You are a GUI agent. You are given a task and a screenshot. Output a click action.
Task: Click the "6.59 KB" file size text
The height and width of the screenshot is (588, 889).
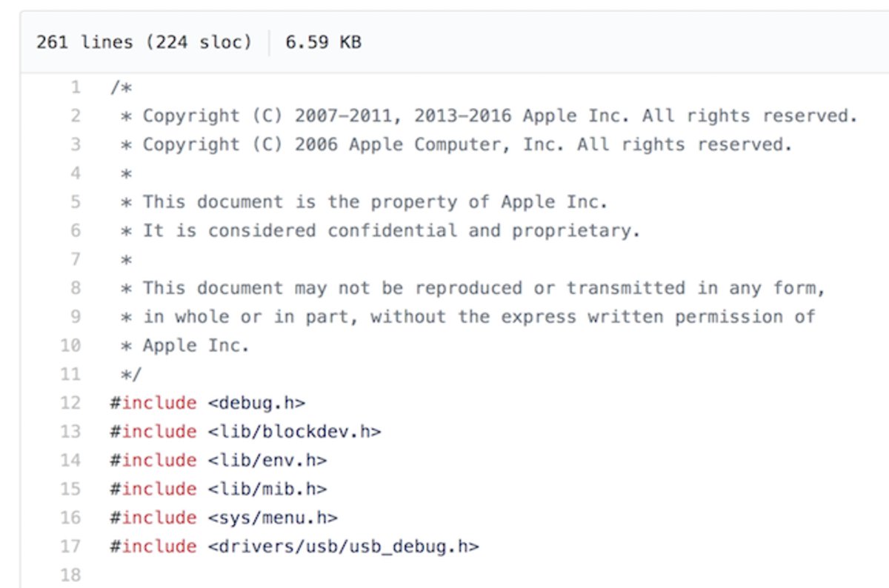(x=324, y=42)
